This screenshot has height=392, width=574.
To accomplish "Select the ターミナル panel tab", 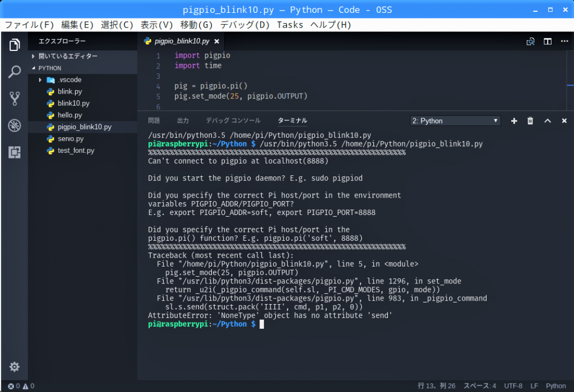I will (x=293, y=120).
